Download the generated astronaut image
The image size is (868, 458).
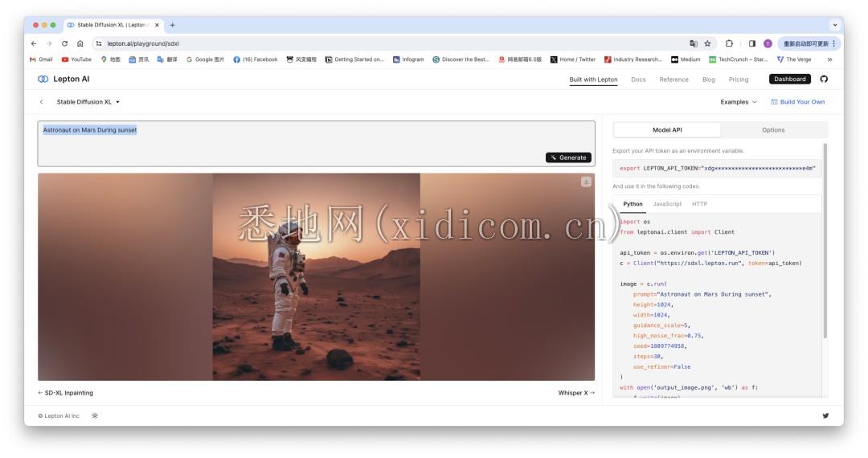point(586,182)
